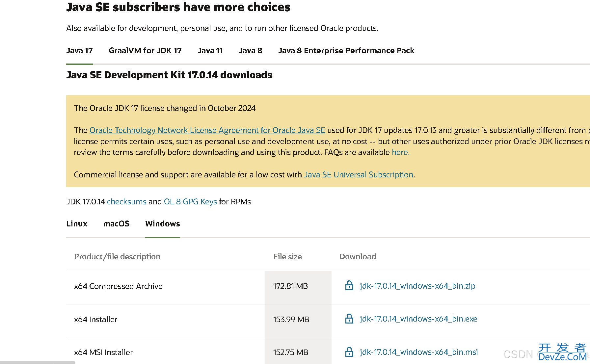Click the 'x64 Compressed Archive' description
Viewport: 590px width, 364px height.
pyautogui.click(x=118, y=286)
